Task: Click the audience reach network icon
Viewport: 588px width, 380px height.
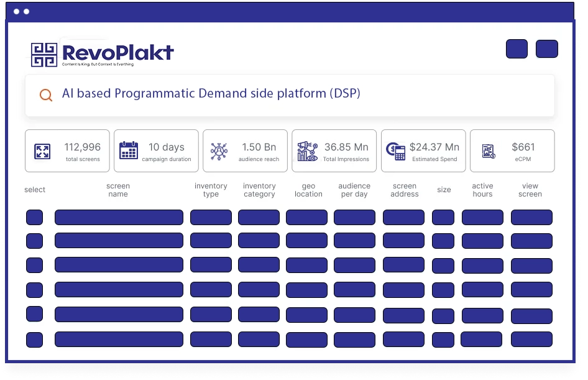Action: pos(219,151)
